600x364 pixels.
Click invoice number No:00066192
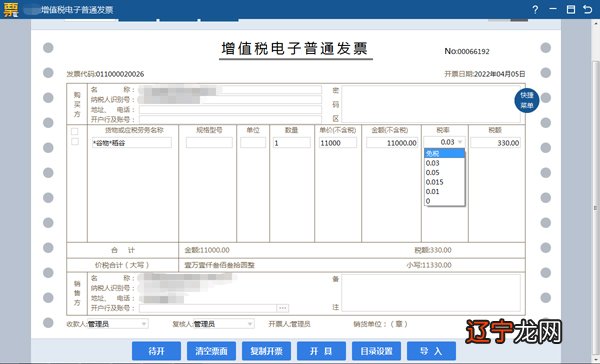[x=467, y=51]
